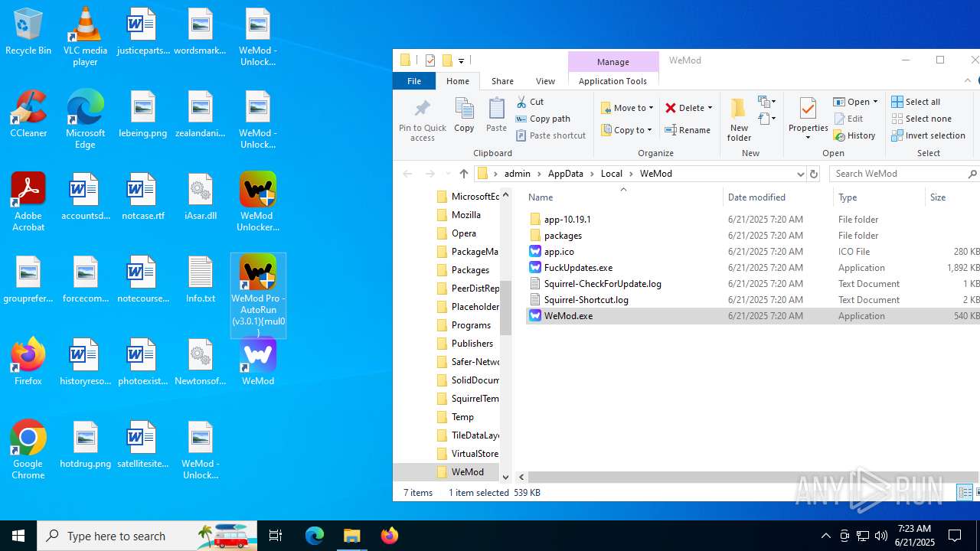Select the VLC media player desktop icon

coord(86,37)
